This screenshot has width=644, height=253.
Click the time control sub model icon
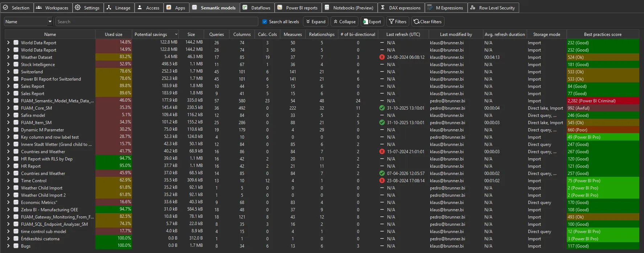click(x=16, y=231)
